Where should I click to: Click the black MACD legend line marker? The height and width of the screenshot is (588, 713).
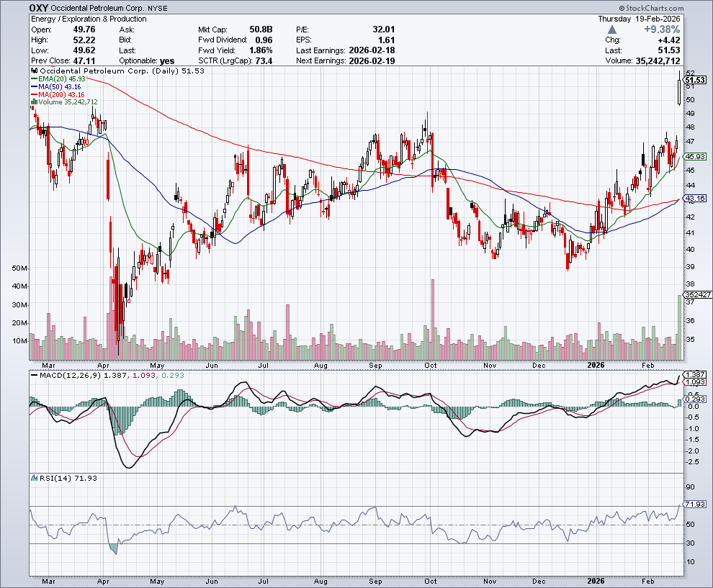tap(34, 376)
